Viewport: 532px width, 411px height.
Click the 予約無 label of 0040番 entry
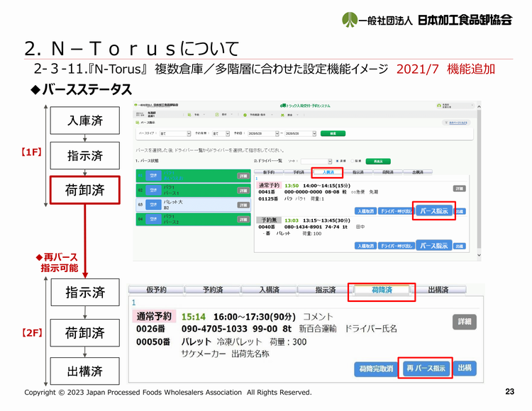click(269, 220)
